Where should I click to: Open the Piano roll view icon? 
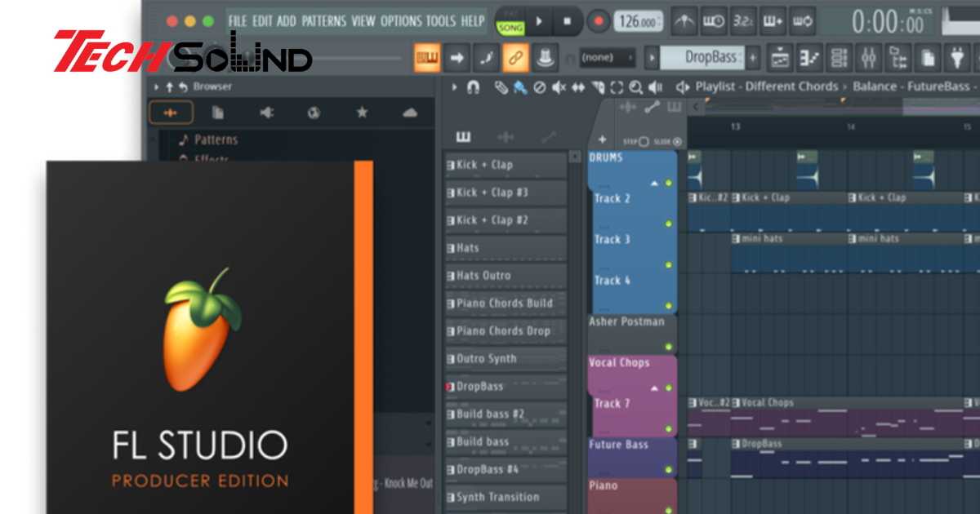tap(809, 58)
